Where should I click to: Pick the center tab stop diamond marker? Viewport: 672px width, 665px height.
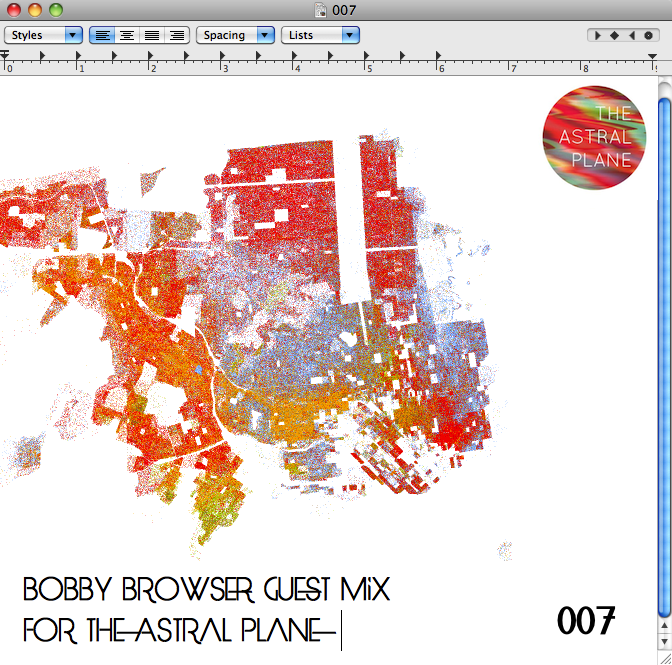(x=614, y=35)
